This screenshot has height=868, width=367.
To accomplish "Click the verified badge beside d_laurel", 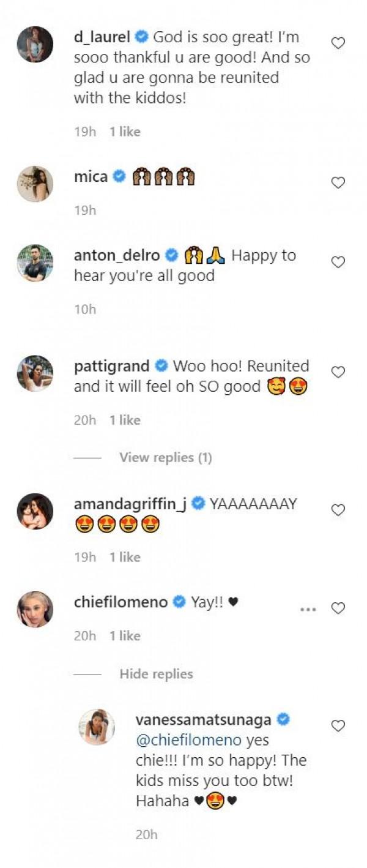I will tap(142, 38).
